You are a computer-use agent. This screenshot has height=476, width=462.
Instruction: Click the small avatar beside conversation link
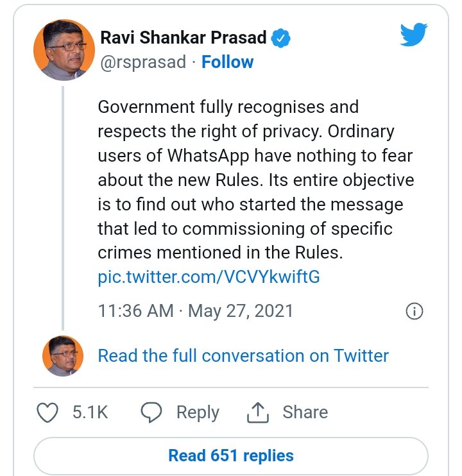(x=64, y=355)
